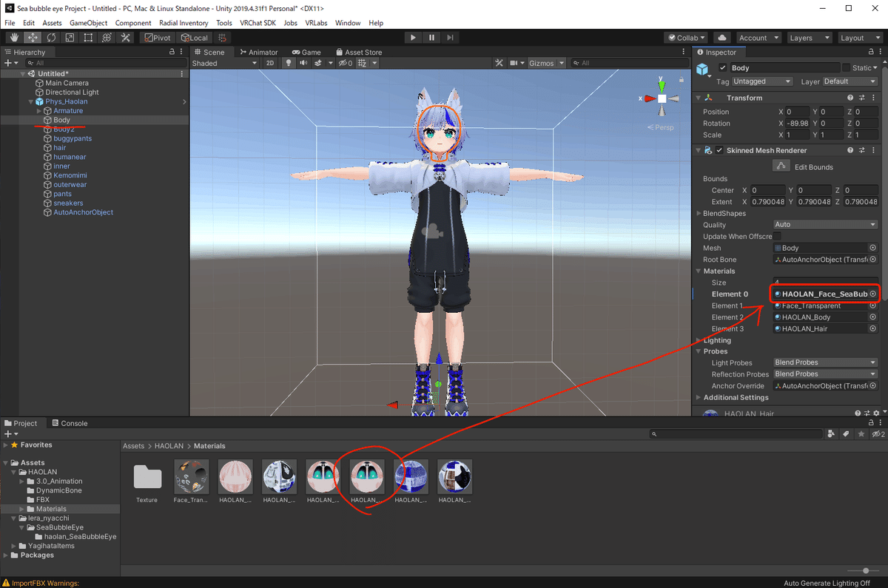Toggle scene lighting bulb icon
The image size is (888, 588).
click(x=287, y=64)
